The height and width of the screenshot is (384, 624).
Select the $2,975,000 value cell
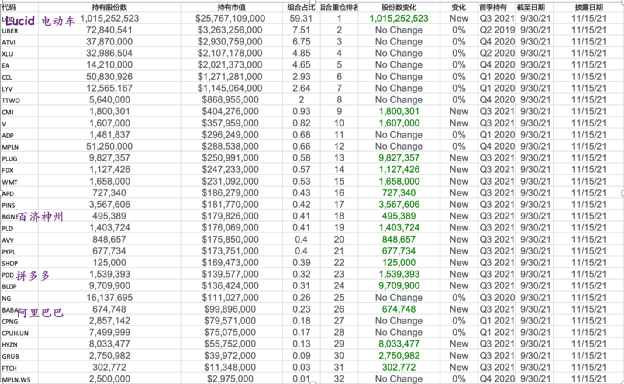coord(230,379)
